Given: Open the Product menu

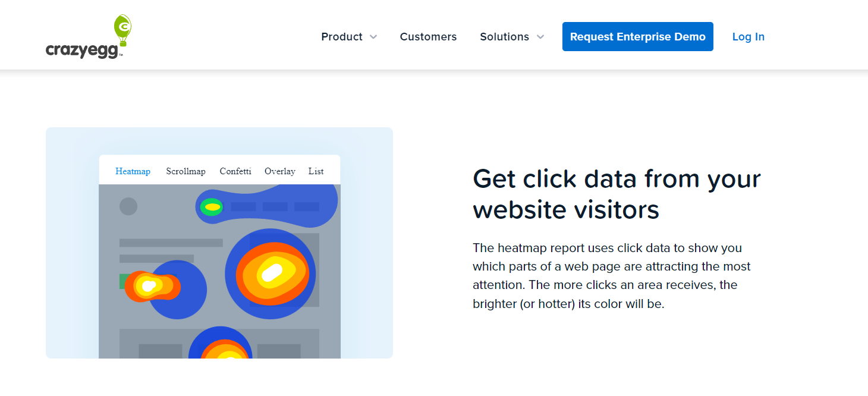Looking at the screenshot, I should (342, 37).
